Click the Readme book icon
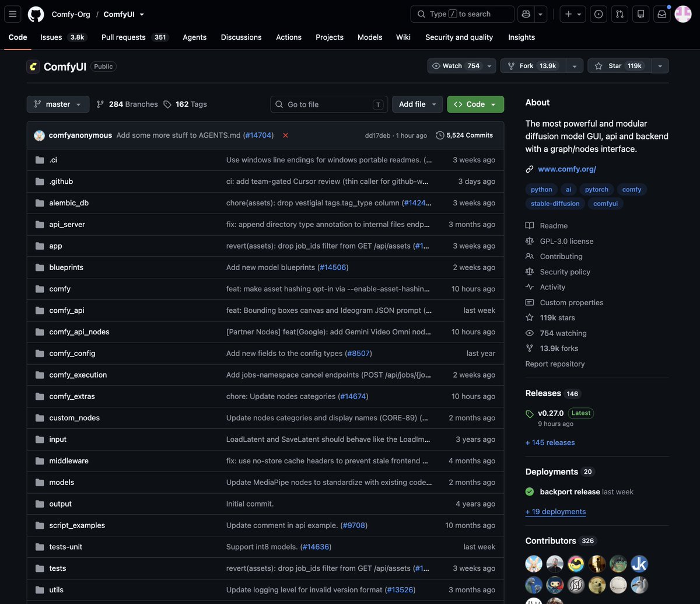The image size is (700, 604). (530, 225)
